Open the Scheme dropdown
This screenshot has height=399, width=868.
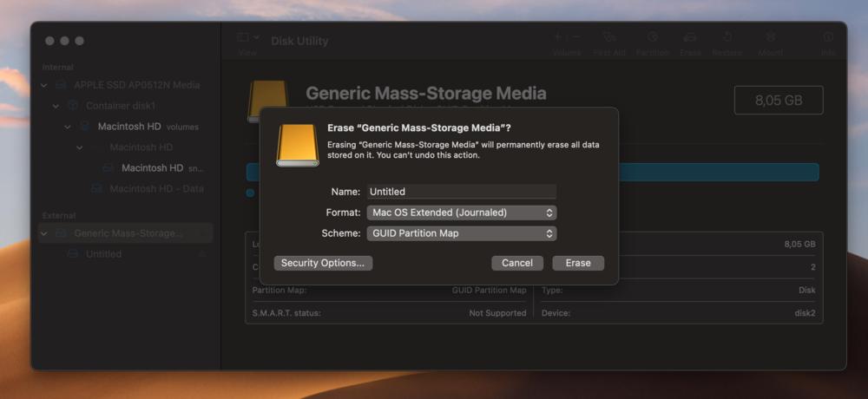(x=462, y=233)
